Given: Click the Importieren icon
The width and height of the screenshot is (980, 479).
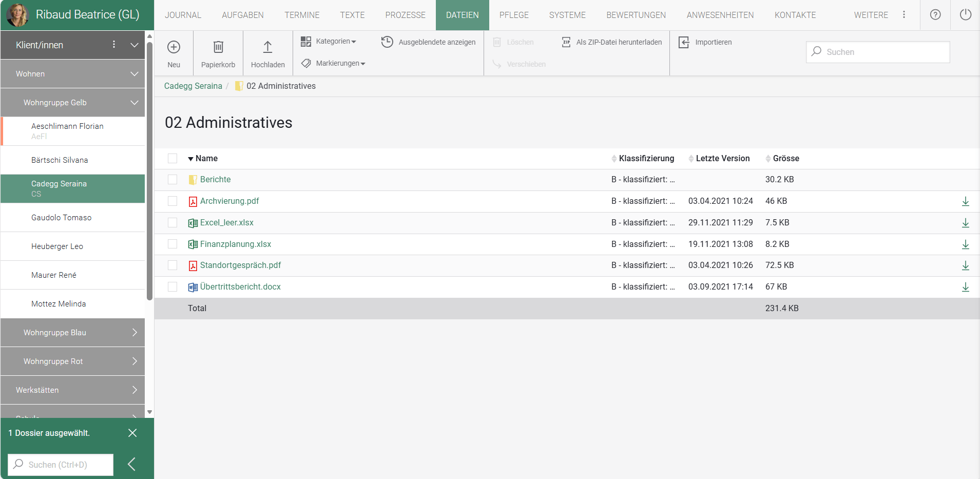Looking at the screenshot, I should click(x=684, y=42).
